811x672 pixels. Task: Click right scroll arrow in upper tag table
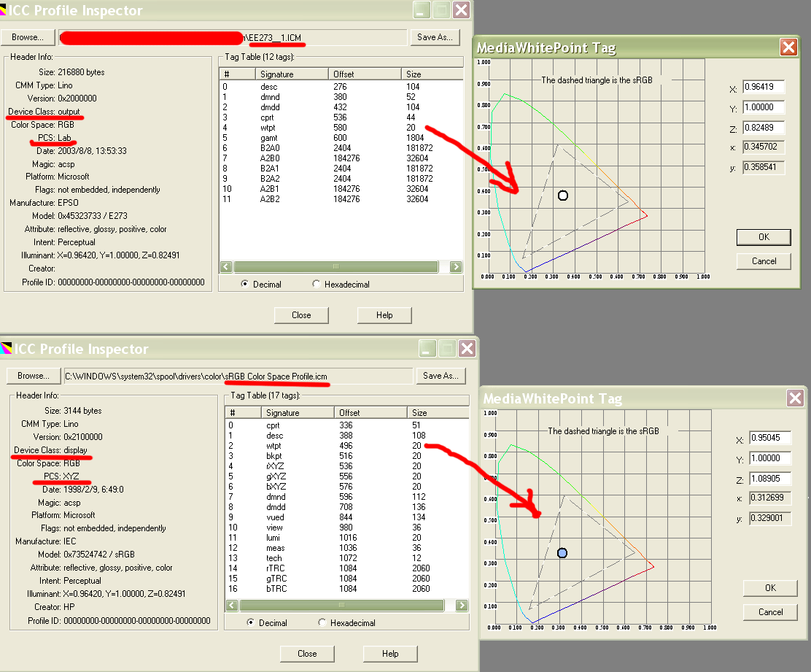456,266
